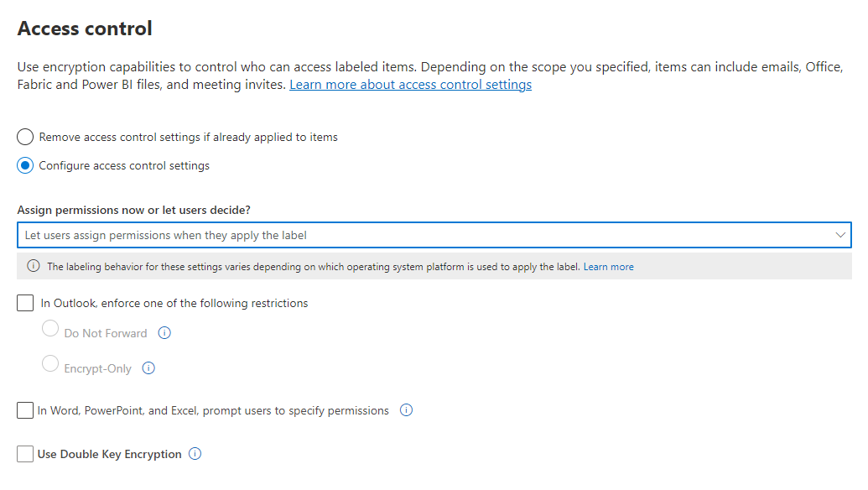
Task: Pick the Encrypt-Only radio option
Action: 50,363
